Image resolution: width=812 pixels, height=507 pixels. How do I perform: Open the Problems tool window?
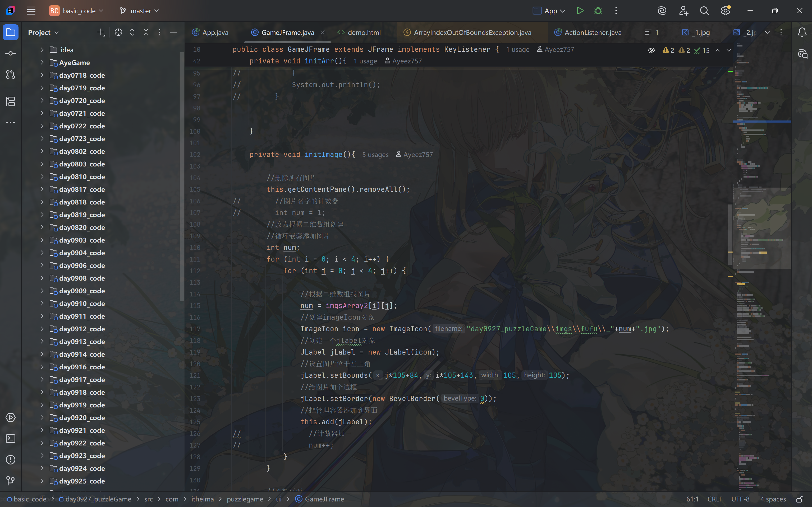click(11, 459)
